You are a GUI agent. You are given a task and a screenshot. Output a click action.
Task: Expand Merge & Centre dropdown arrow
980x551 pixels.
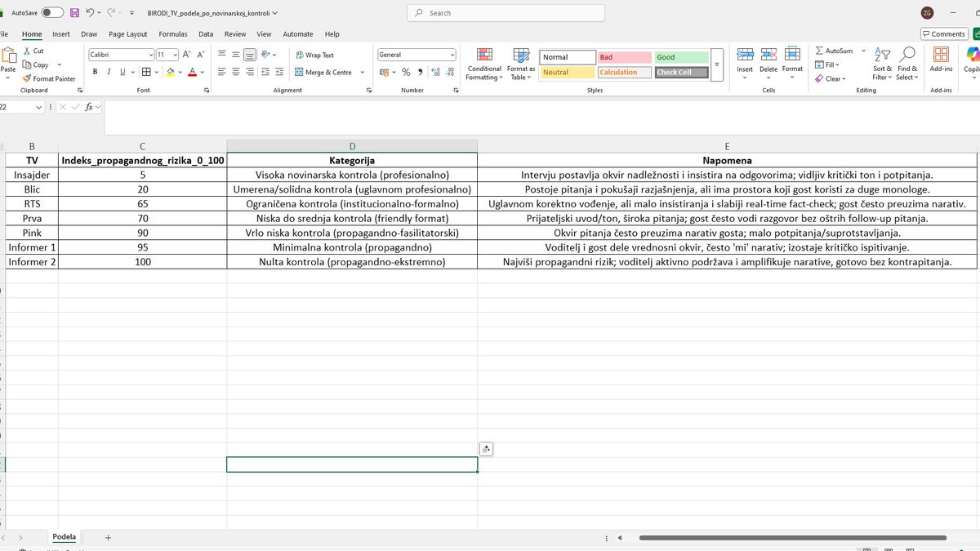tap(362, 72)
